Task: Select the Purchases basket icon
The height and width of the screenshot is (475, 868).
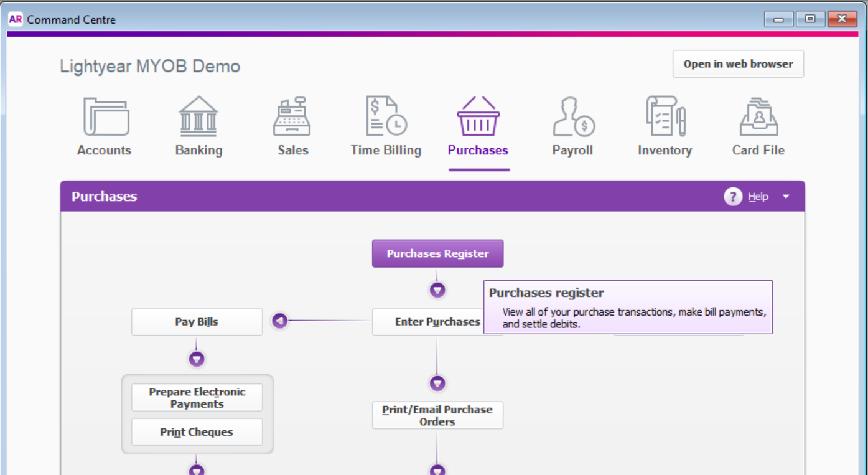Action: click(x=478, y=117)
